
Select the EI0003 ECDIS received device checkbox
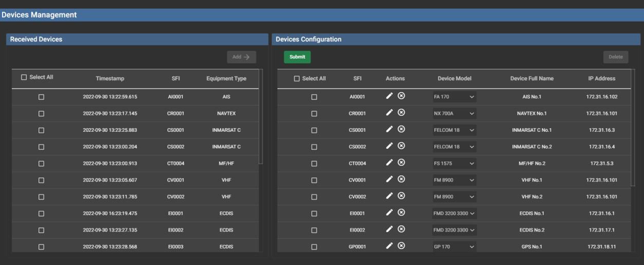pos(41,247)
